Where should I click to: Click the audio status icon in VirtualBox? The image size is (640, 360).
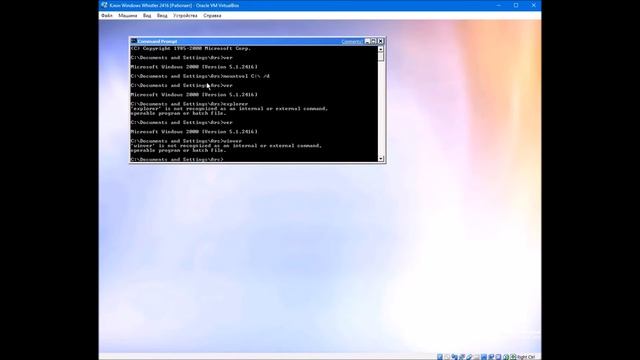point(454,357)
